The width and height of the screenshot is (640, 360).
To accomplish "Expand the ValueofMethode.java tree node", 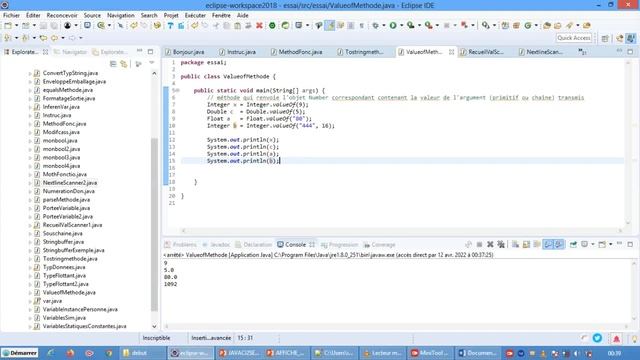I will click(x=30, y=293).
